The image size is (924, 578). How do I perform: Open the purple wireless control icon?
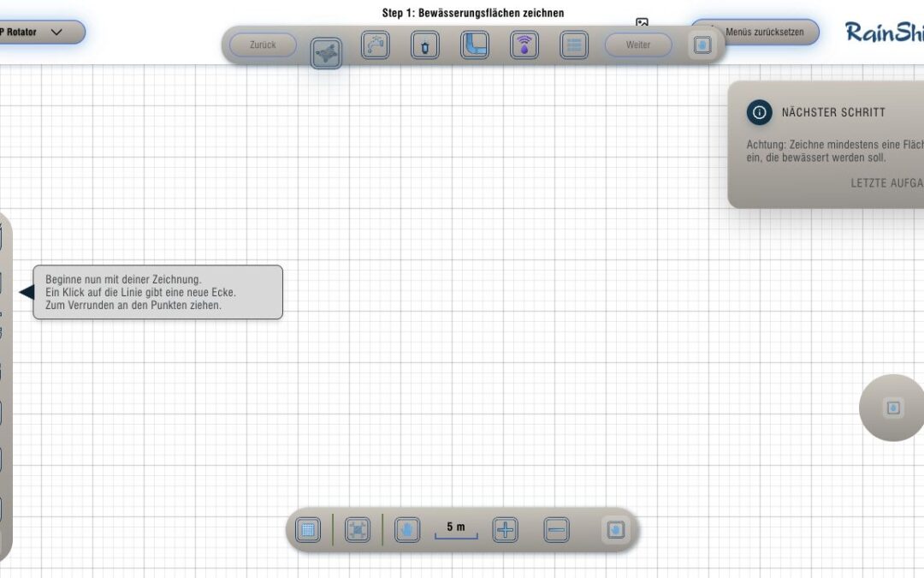[524, 45]
